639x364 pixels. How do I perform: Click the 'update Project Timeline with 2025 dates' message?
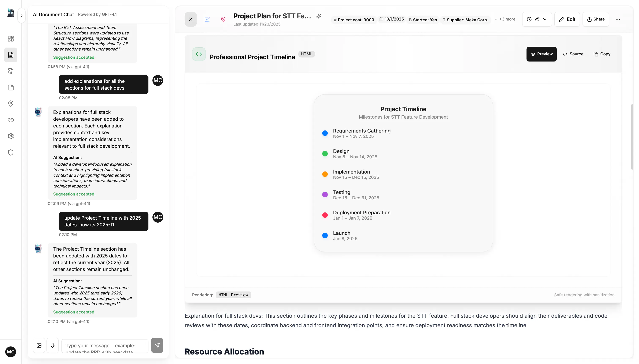point(103,221)
